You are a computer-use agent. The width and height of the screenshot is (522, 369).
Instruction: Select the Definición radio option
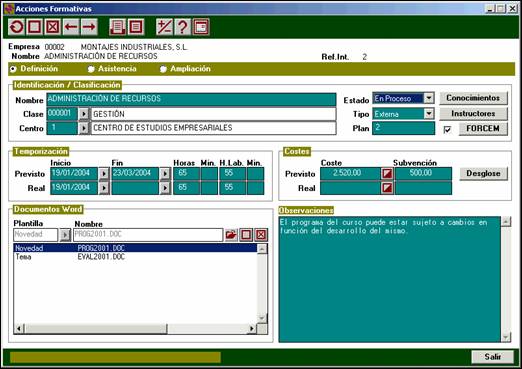click(x=13, y=69)
